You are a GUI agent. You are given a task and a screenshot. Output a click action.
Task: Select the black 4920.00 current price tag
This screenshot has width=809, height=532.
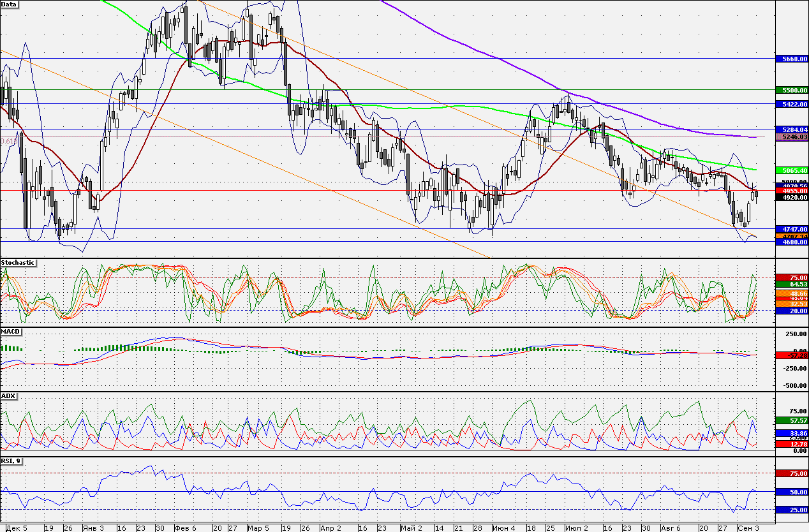tap(792, 198)
